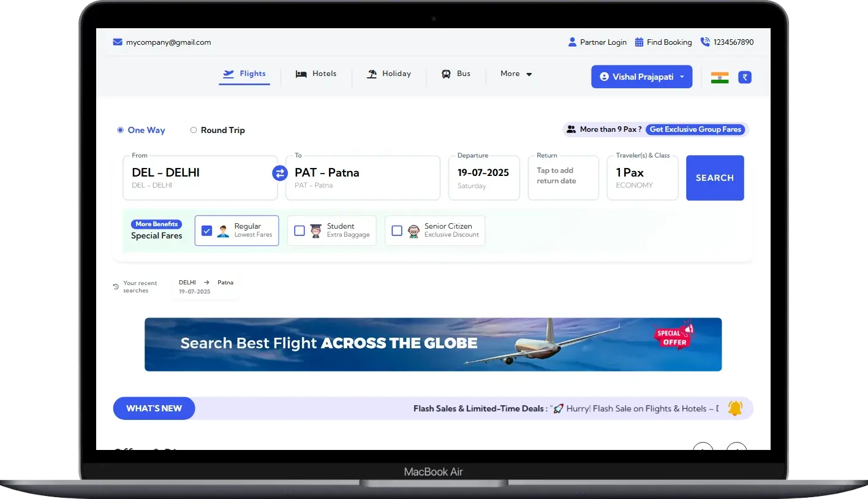Click the Indian flag icon

[x=719, y=77]
